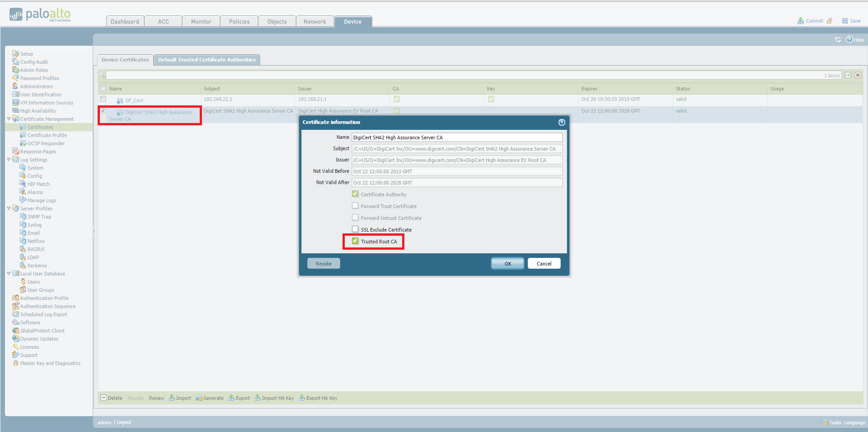Click the LDAP icon
The height and width of the screenshot is (432, 868).
tap(23, 257)
